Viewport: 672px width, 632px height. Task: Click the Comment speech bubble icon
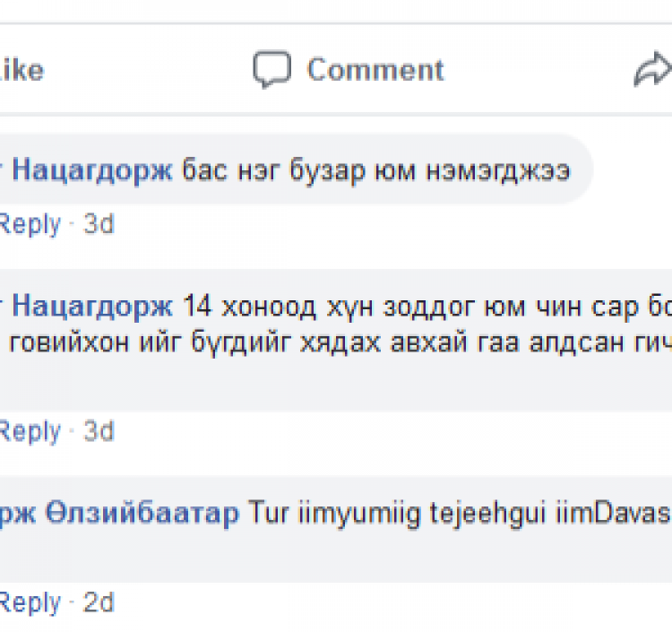[271, 69]
